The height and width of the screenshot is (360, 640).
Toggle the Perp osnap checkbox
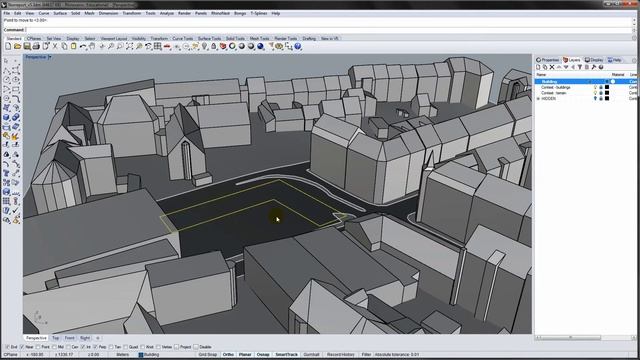pyautogui.click(x=95, y=347)
